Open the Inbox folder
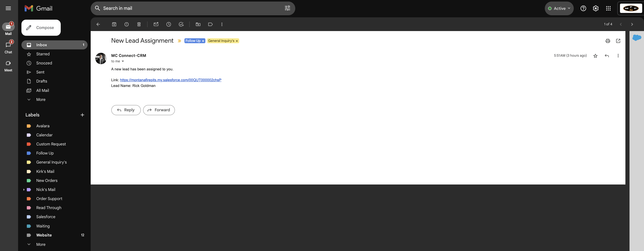644x251 pixels. 55,45
